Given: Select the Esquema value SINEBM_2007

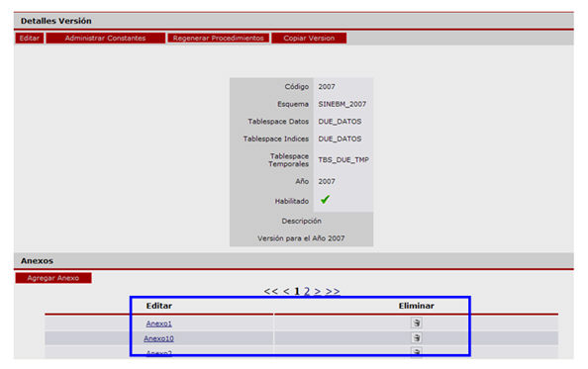Looking at the screenshot, I should pos(342,104).
